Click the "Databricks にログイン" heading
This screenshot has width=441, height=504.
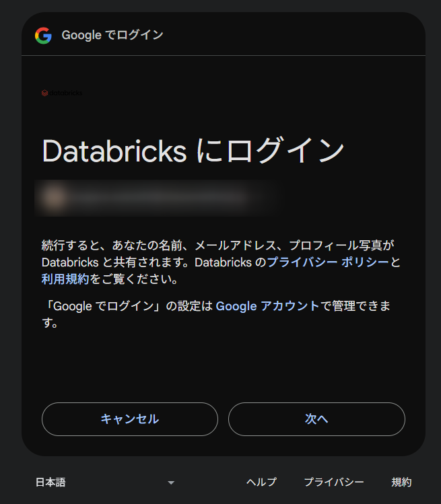click(x=193, y=150)
